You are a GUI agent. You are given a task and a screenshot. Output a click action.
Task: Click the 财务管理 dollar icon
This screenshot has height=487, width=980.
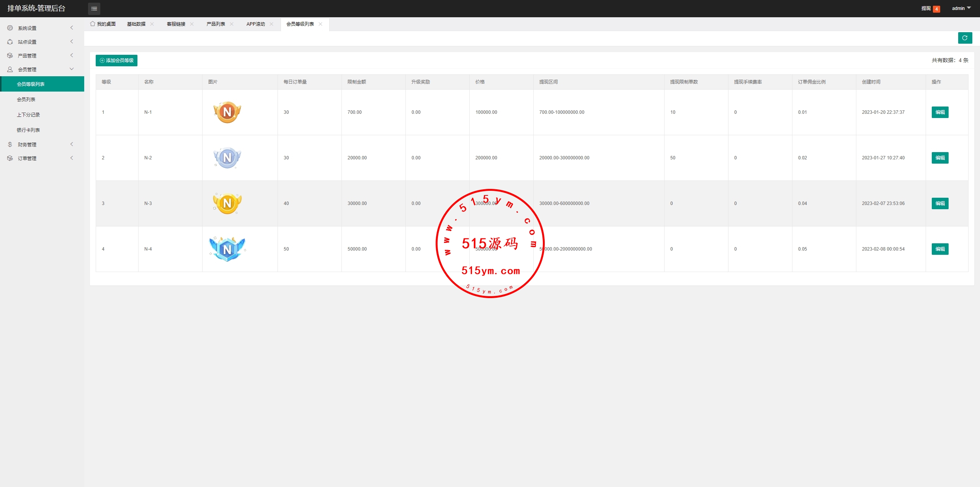(x=10, y=144)
